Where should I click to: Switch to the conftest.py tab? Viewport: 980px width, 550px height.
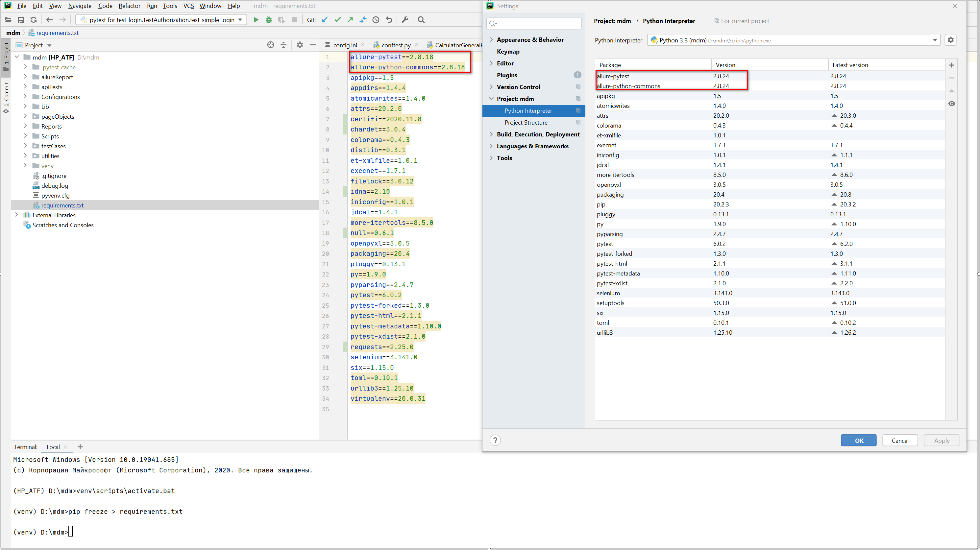point(396,44)
